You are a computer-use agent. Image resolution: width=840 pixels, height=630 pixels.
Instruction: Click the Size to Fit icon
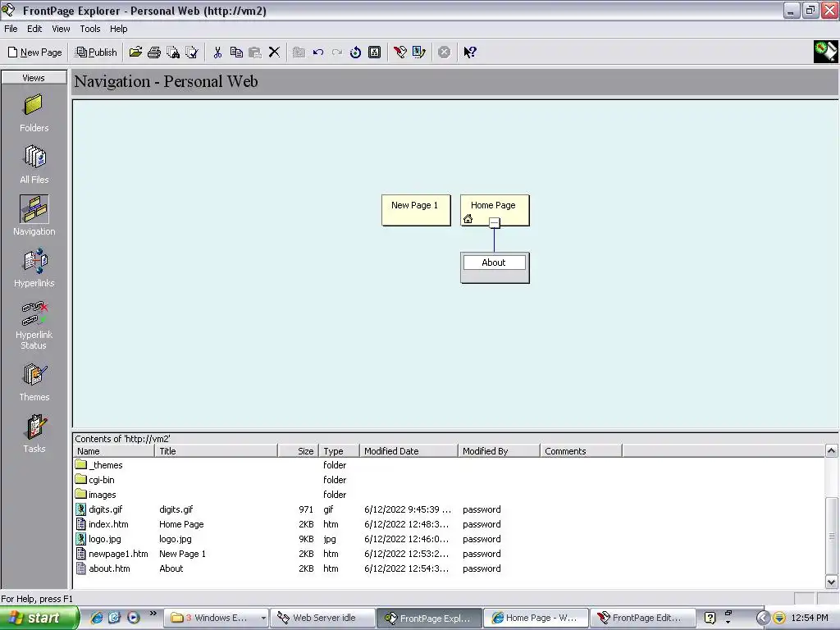tap(374, 52)
